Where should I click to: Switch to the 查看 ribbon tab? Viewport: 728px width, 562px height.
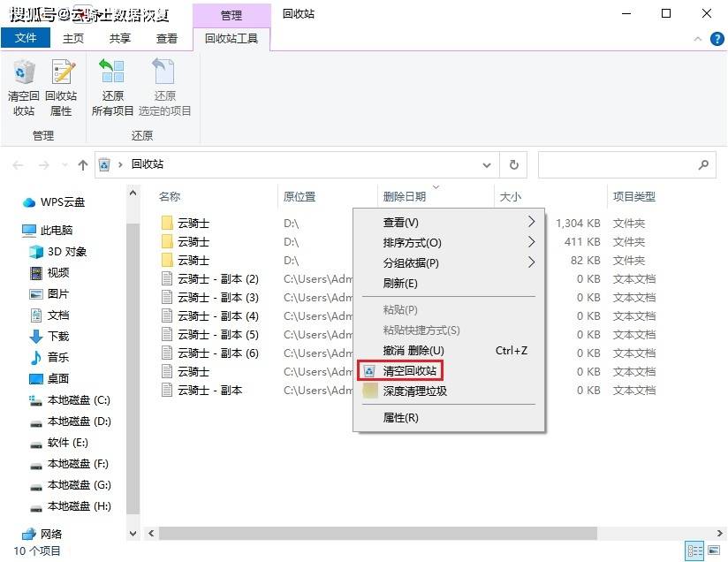pos(167,38)
